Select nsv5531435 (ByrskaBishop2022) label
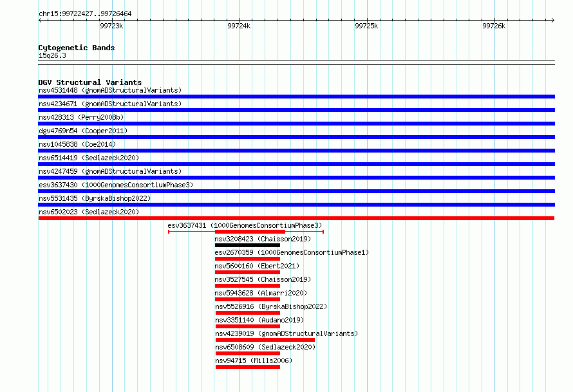 (95, 198)
